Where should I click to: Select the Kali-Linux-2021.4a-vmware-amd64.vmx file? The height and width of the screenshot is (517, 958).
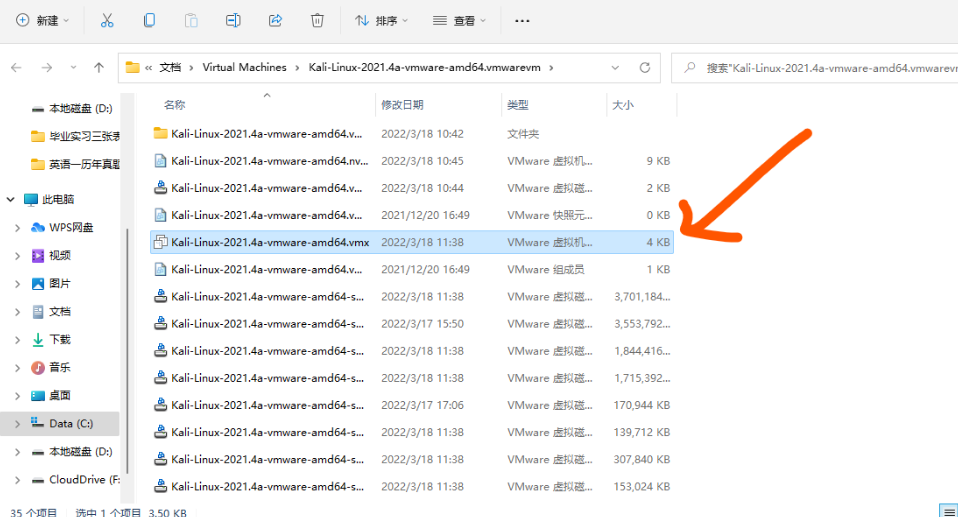point(412,242)
